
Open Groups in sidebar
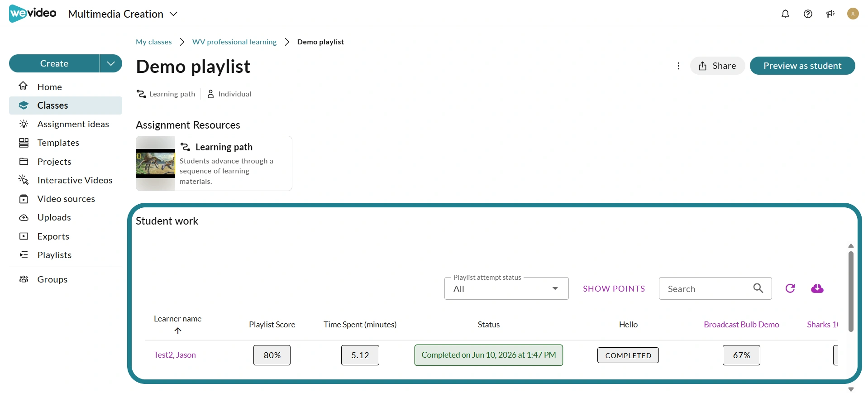(66, 279)
